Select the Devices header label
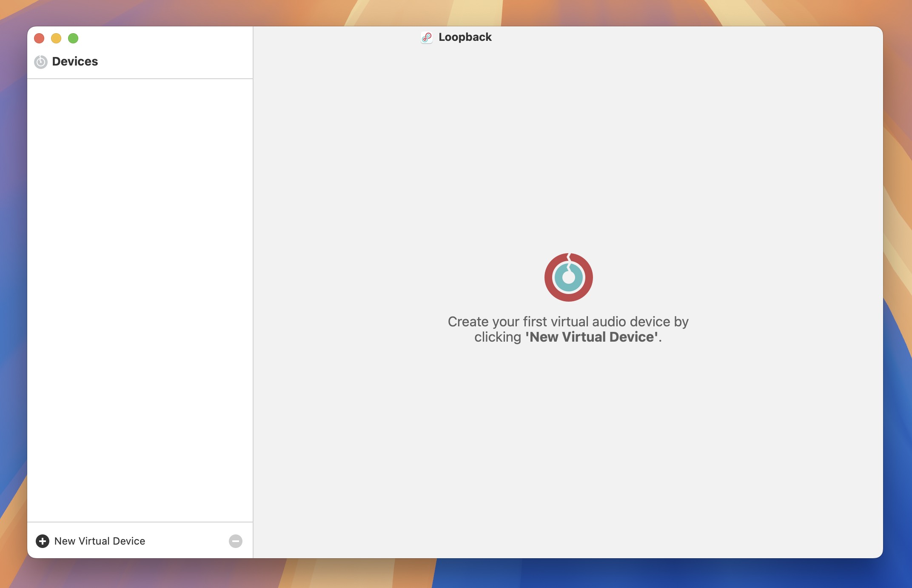 pos(75,61)
